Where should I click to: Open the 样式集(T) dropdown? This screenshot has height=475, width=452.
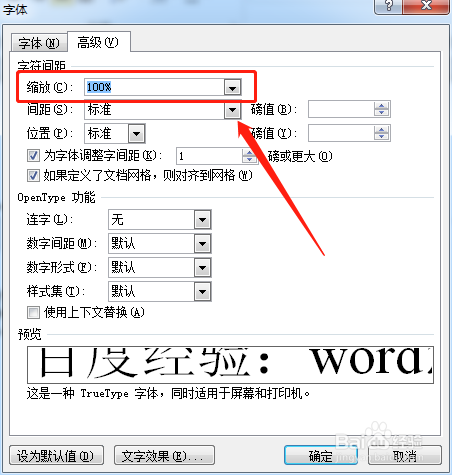[203, 292]
